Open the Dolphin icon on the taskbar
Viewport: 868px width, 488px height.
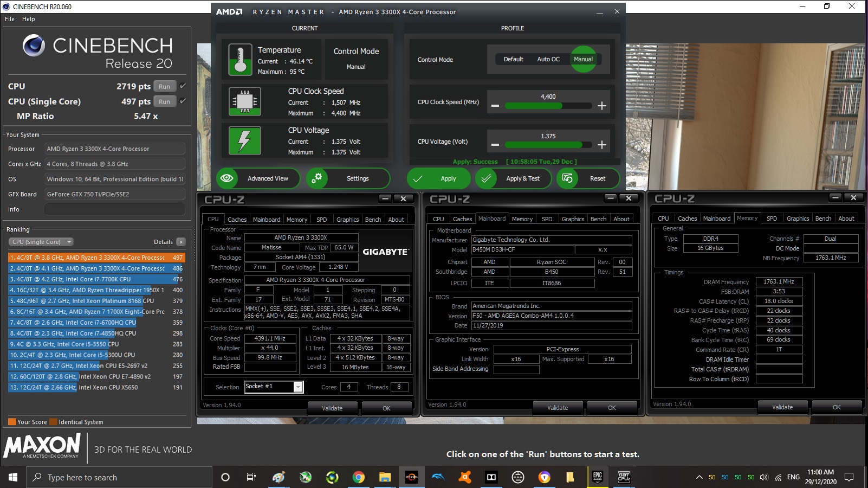(x=438, y=477)
